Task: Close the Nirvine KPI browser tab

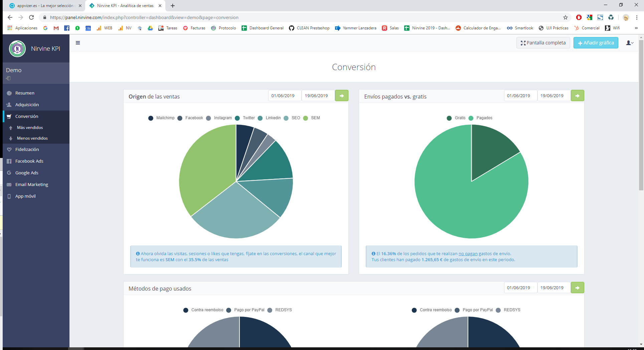Action: (x=160, y=6)
